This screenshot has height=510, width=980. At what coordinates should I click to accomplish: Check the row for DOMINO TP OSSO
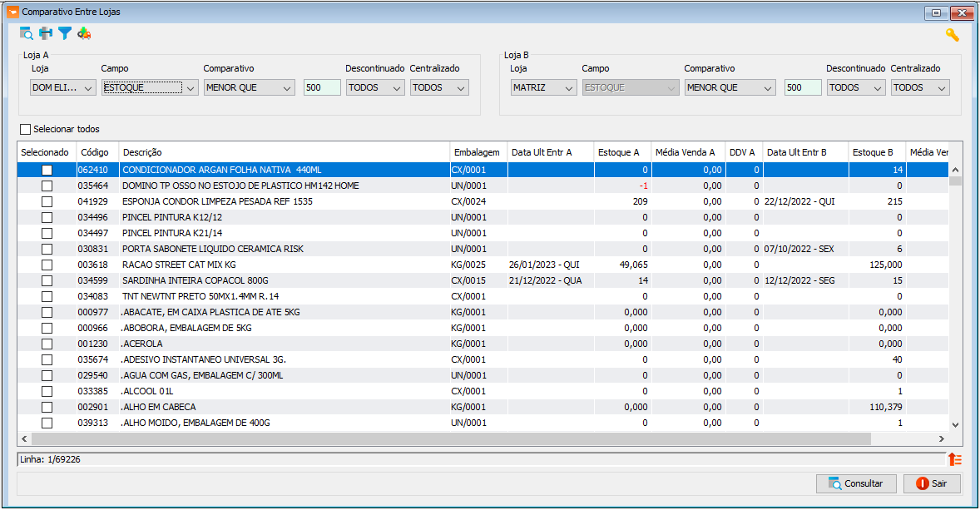coord(47,186)
